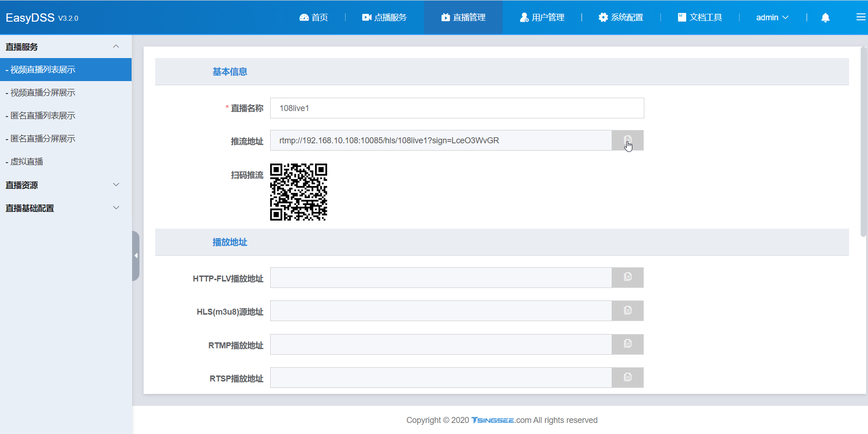Click the page vertical scrollbar
Image resolution: width=868 pixels, height=434 pixels.
coord(863,142)
